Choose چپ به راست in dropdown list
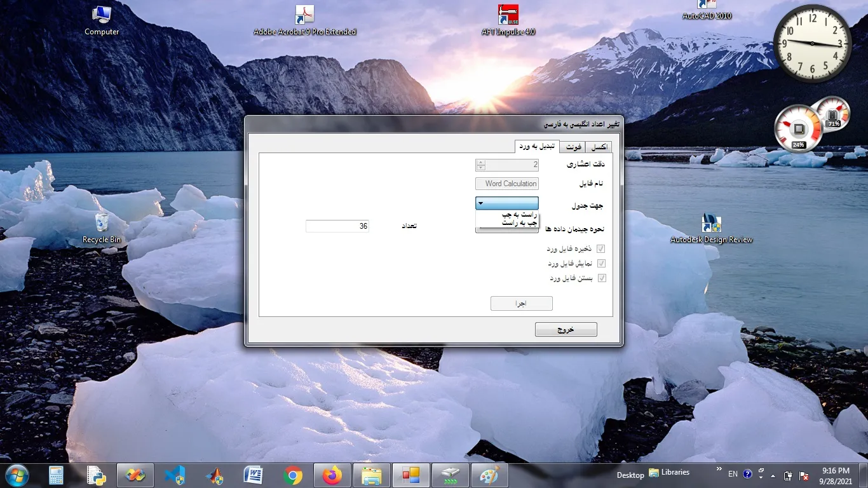 point(519,223)
